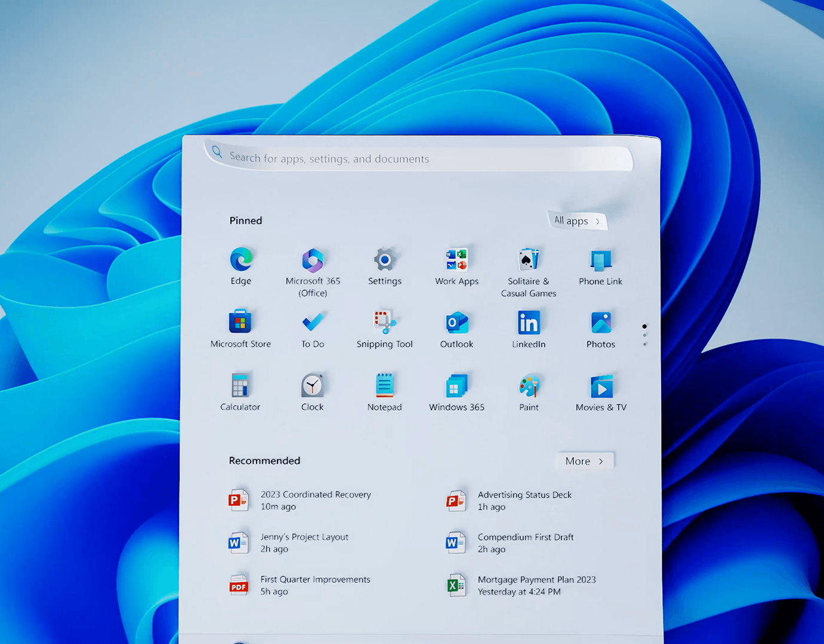This screenshot has width=824, height=644.
Task: Click the Word icon of Compendium First Draft
Action: [x=456, y=543]
